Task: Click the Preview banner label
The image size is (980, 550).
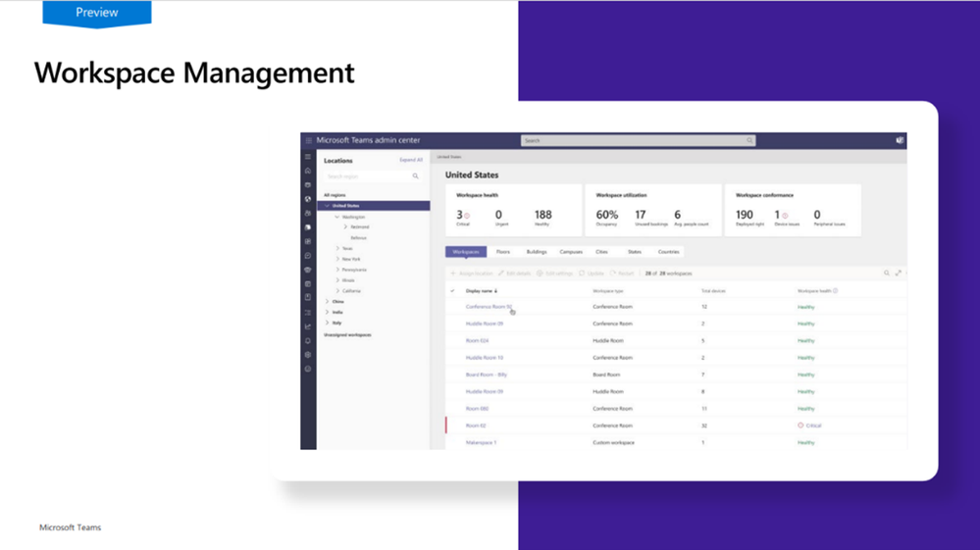Action: tap(97, 13)
